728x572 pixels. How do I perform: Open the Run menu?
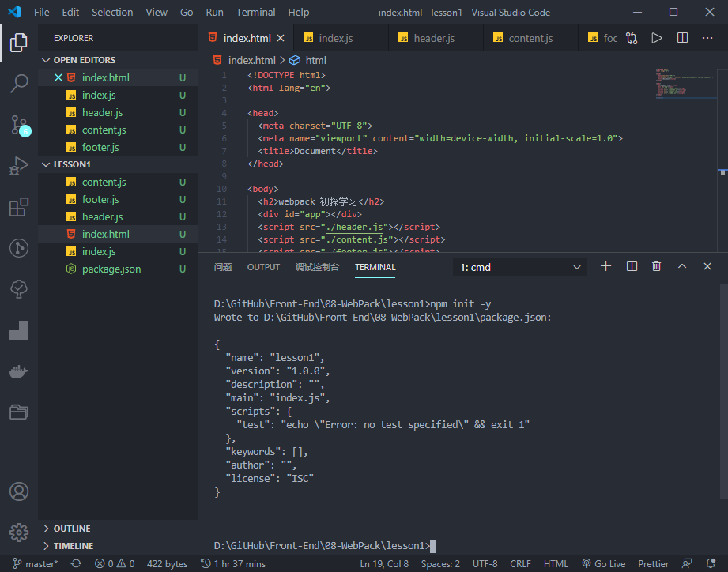tap(214, 12)
